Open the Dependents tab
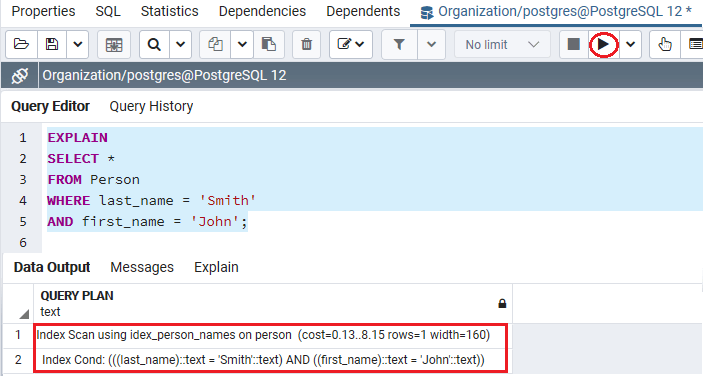The height and width of the screenshot is (376, 703). point(363,11)
